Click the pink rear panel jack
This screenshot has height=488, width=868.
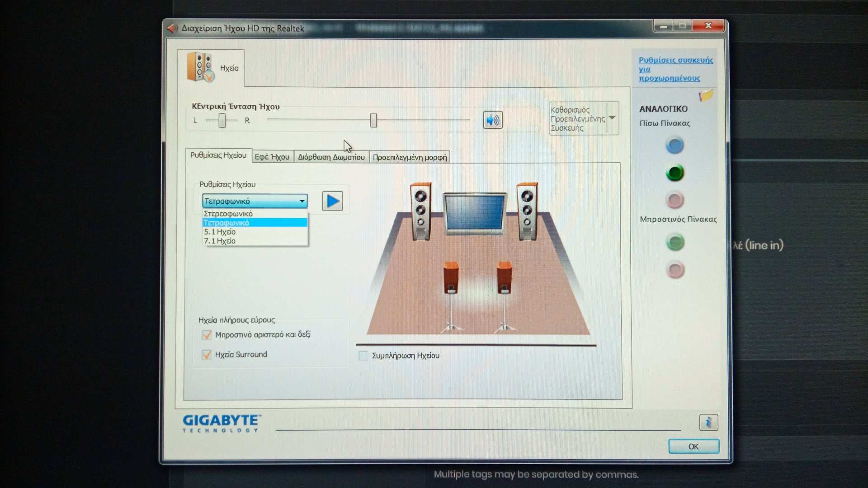click(675, 200)
